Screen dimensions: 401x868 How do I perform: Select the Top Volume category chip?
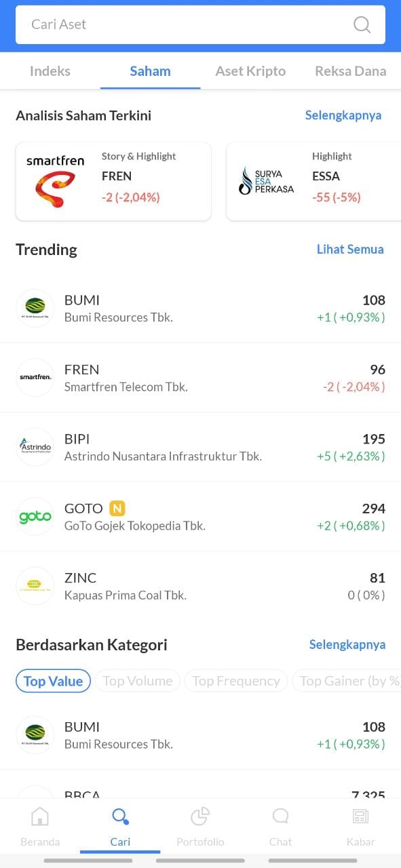pyautogui.click(x=138, y=681)
